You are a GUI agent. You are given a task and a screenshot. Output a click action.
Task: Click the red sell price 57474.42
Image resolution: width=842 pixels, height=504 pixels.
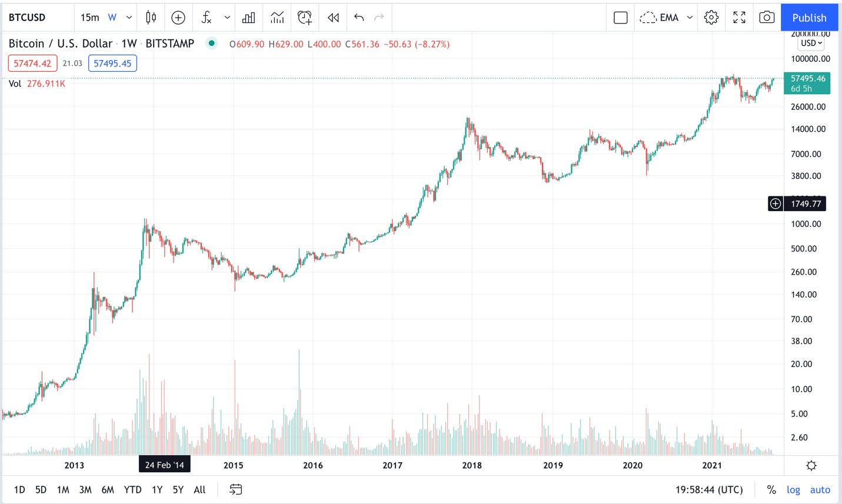coord(32,64)
